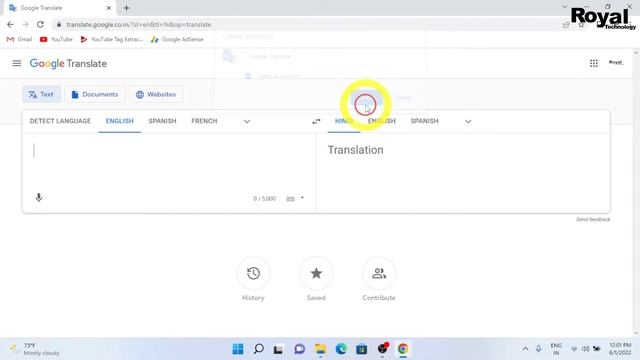Screen dimensions: 640x360
Task: Switch to Websites translation mode
Action: coord(156,94)
